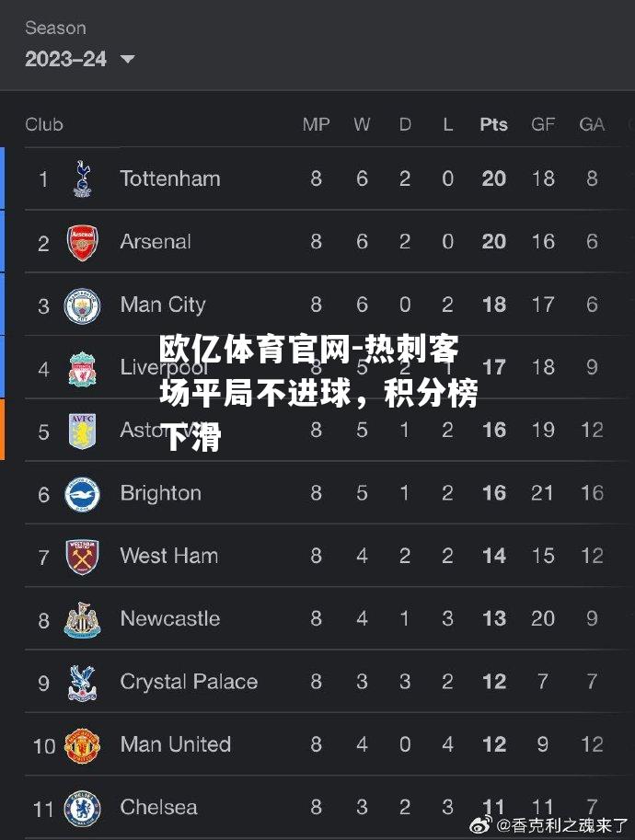Click the Newcastle club crest
The height and width of the screenshot is (840, 635).
coord(82,619)
